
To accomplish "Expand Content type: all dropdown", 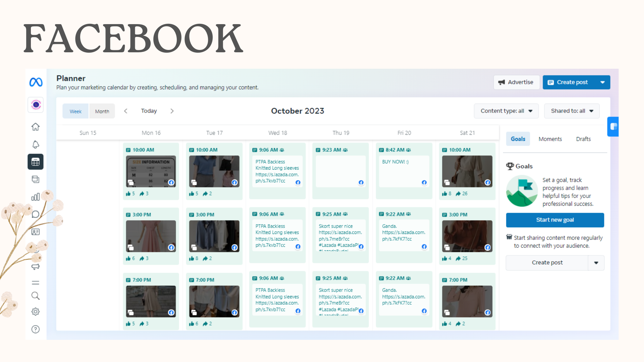I will pyautogui.click(x=506, y=111).
